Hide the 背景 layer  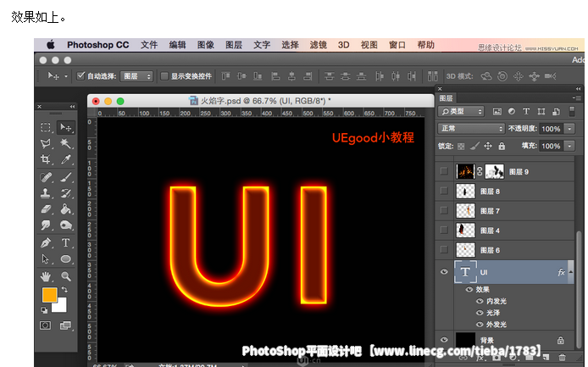(x=444, y=340)
